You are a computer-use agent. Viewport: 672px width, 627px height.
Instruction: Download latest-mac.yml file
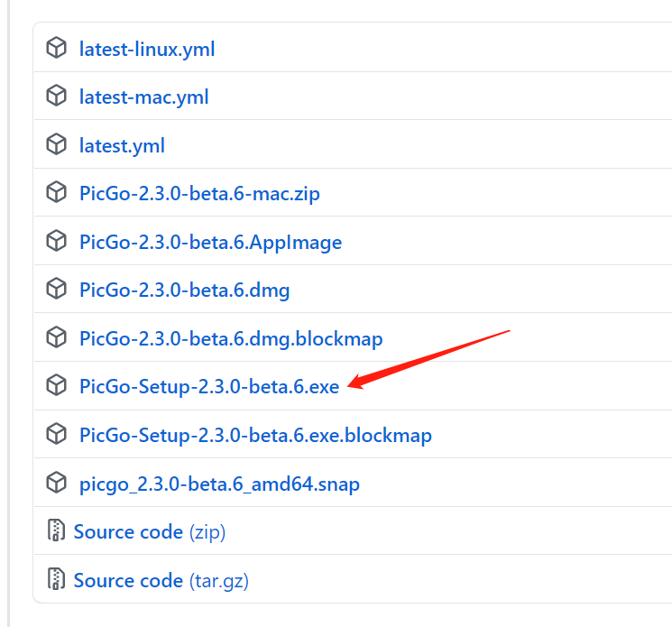[x=144, y=97]
